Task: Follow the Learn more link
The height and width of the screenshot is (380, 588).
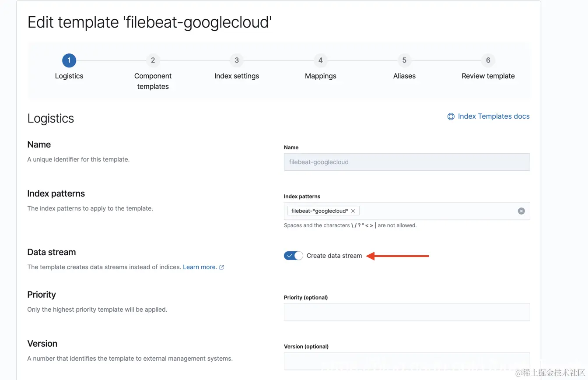Action: (199, 267)
